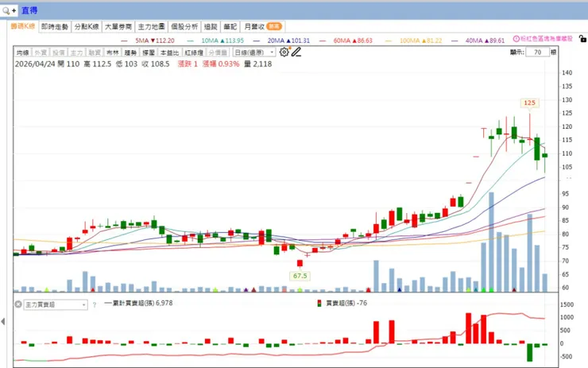Viewport: 588px width, 368px height.
Task: Go to the 主力地圖 tab
Action: coord(151,27)
